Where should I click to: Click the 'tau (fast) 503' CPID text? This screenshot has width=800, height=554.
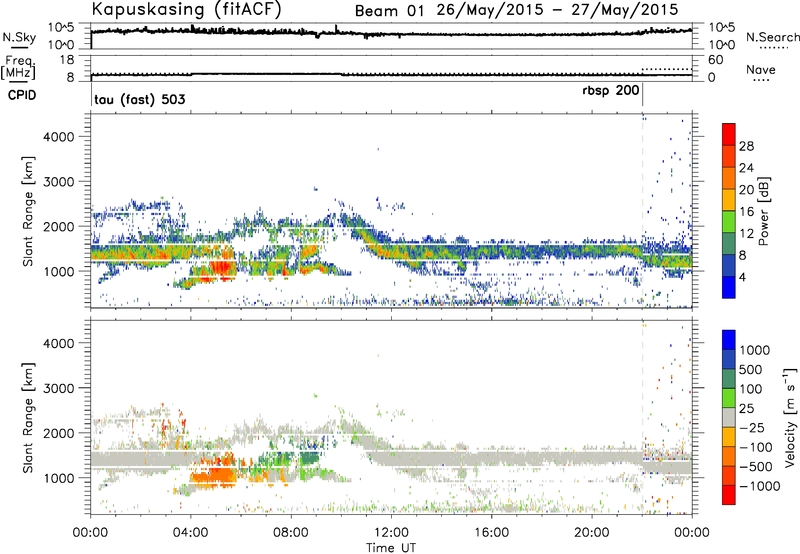click(140, 99)
